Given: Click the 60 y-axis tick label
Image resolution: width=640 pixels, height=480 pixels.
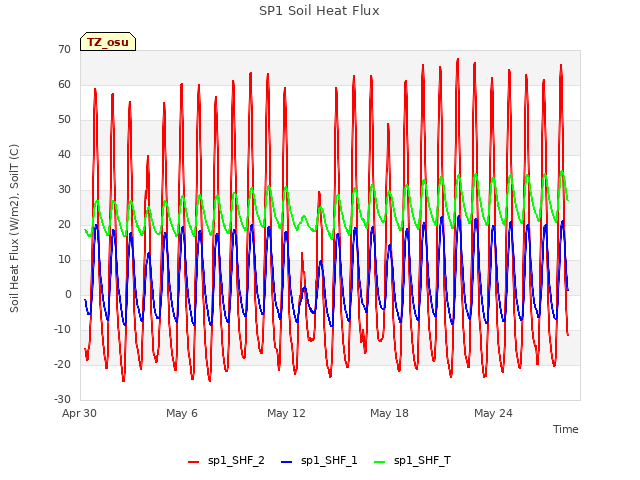Looking at the screenshot, I should [x=64, y=84].
